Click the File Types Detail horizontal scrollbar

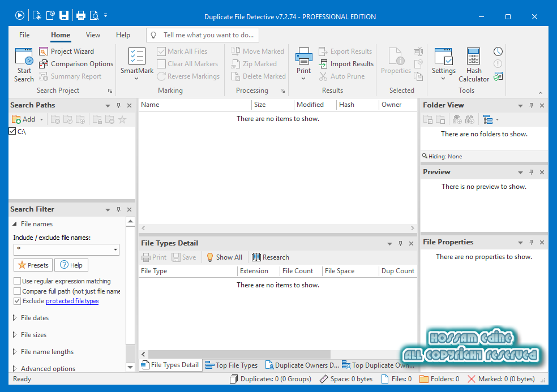[239, 354]
